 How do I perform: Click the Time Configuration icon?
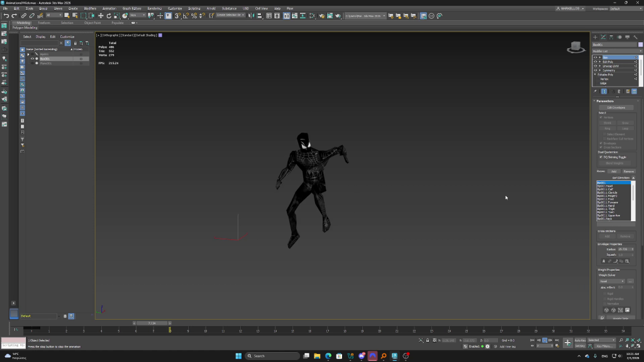pyautogui.click(x=557, y=346)
